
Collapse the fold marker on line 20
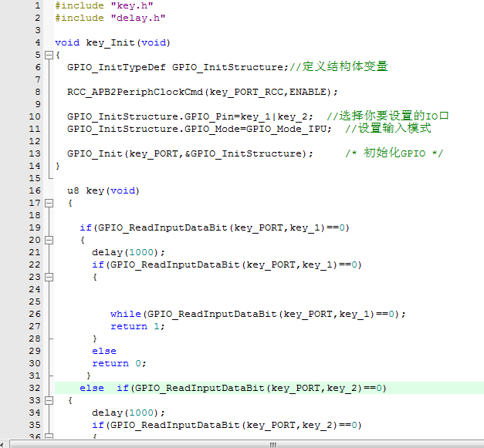(x=49, y=241)
